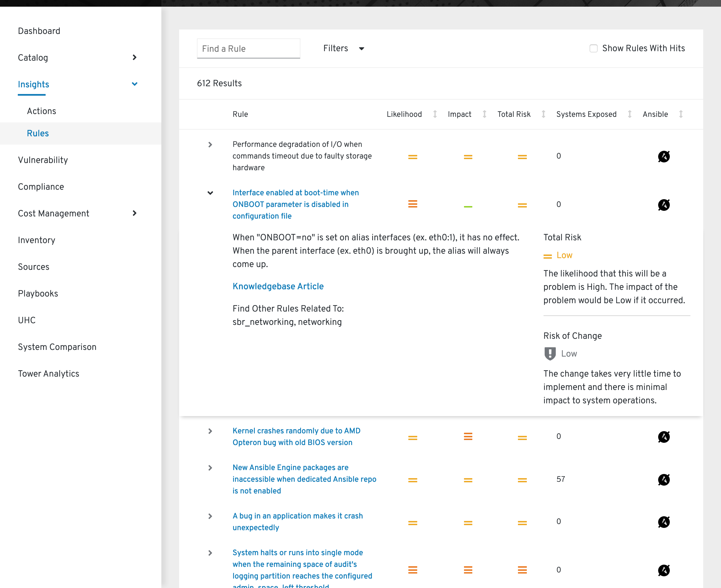721x588 pixels.
Task: Sort by Impact column arrows
Action: 484,114
